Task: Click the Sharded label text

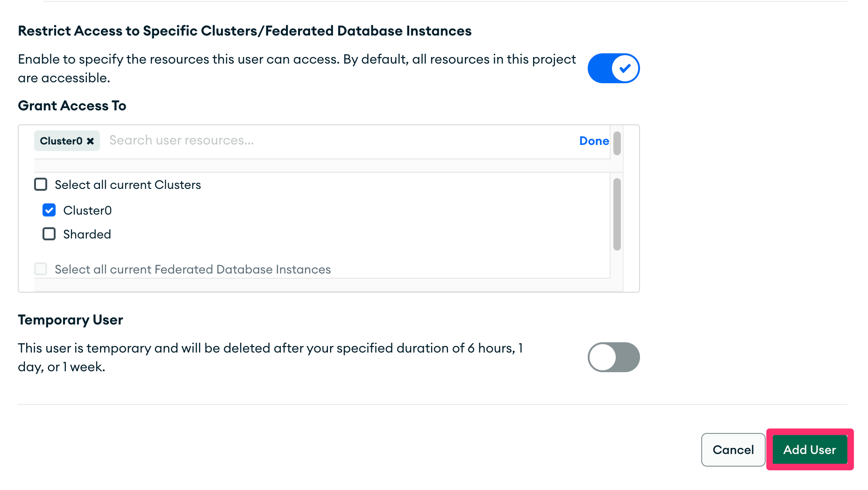Action: (x=87, y=234)
